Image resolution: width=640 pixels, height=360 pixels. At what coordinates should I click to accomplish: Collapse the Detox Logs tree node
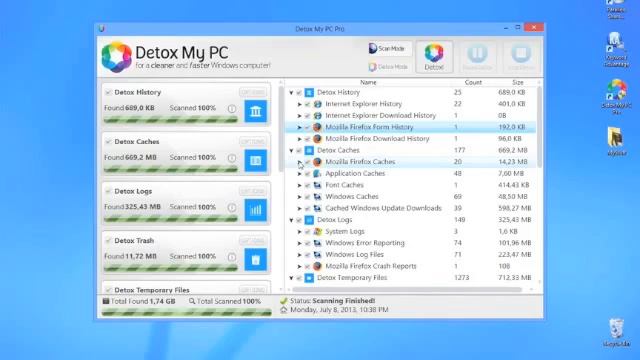[x=291, y=220]
